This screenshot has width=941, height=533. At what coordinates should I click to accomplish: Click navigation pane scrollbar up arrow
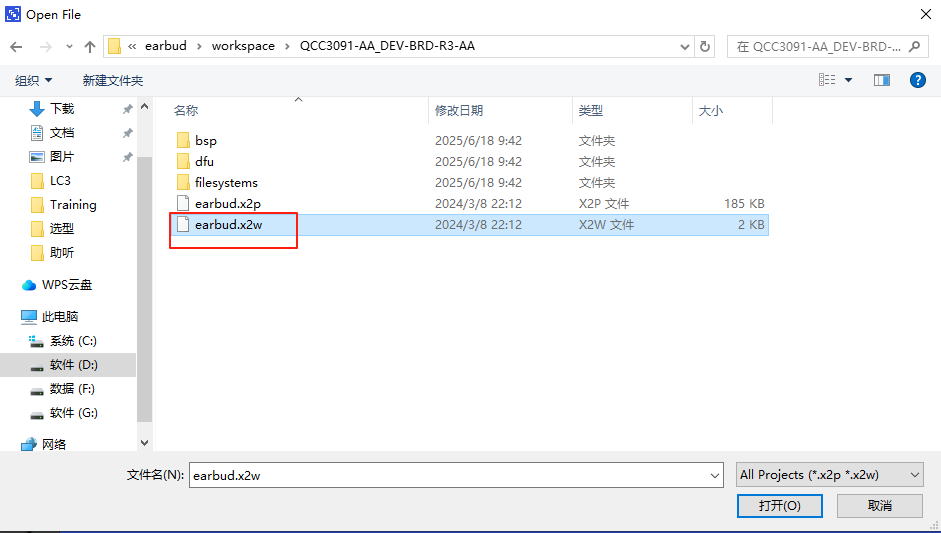pyautogui.click(x=144, y=106)
